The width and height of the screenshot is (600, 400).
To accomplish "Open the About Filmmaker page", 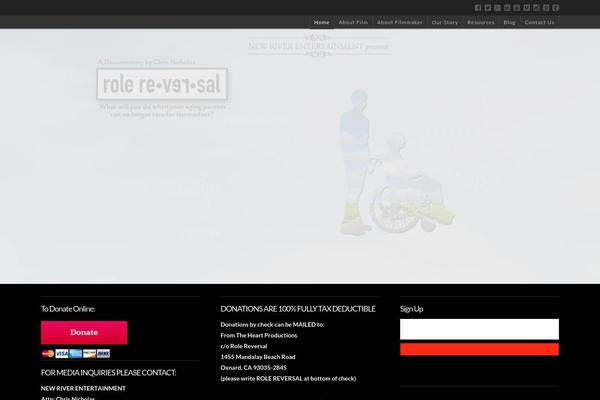I will point(399,22).
